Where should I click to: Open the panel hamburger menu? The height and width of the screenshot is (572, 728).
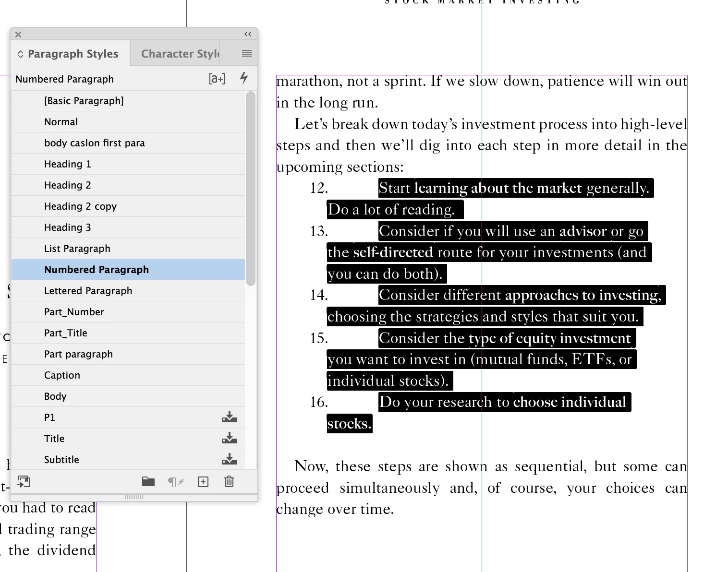(247, 53)
